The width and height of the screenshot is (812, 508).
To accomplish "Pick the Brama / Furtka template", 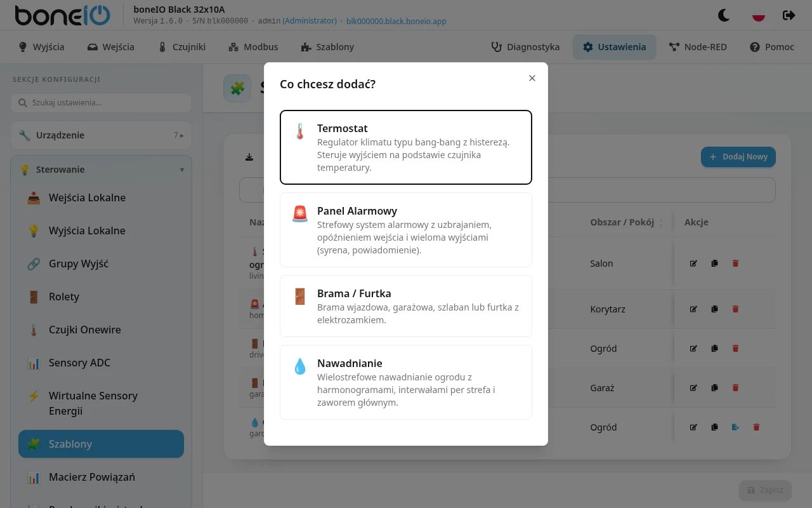I will [406, 306].
